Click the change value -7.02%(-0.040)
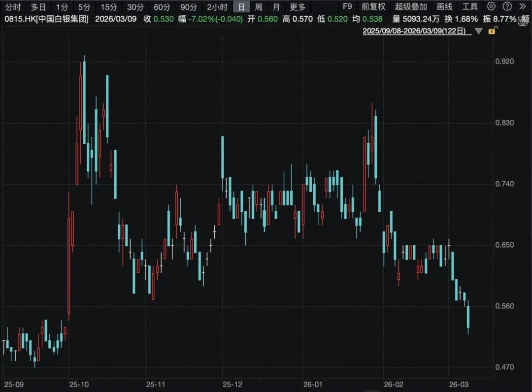 click(215, 19)
